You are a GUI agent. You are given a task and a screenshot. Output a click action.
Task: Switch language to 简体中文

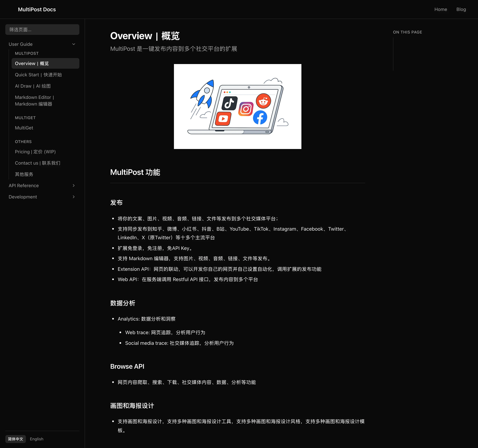[x=15, y=439]
